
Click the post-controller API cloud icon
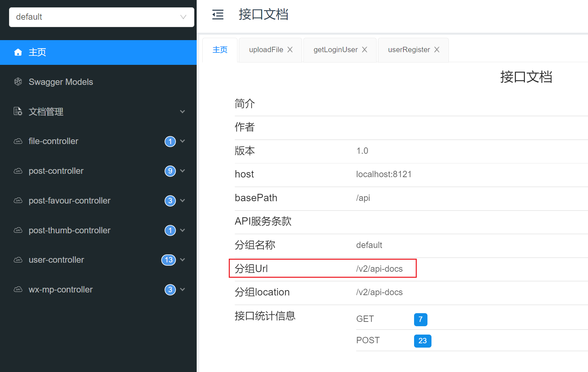18,171
